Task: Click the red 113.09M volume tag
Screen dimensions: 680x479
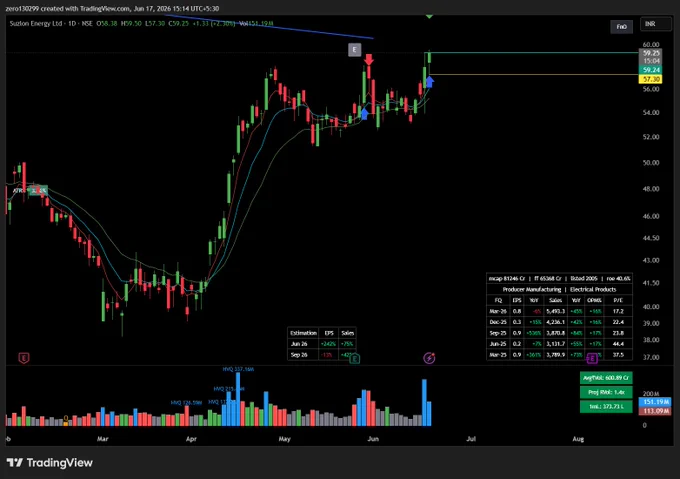Action: 655,411
